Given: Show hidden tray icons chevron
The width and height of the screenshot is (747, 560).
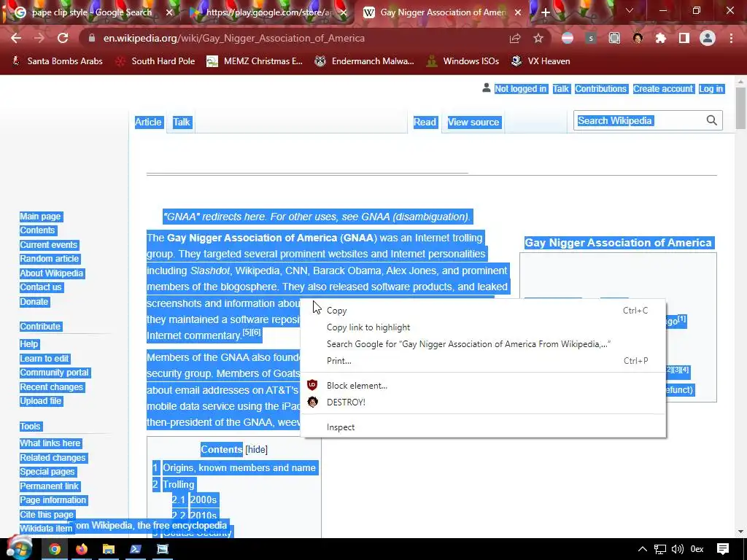Looking at the screenshot, I should coord(643,549).
